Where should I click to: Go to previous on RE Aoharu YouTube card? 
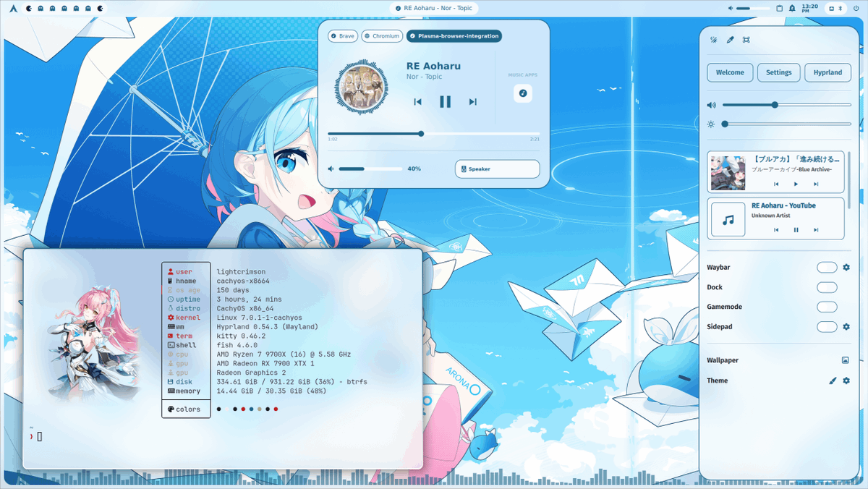[777, 230]
